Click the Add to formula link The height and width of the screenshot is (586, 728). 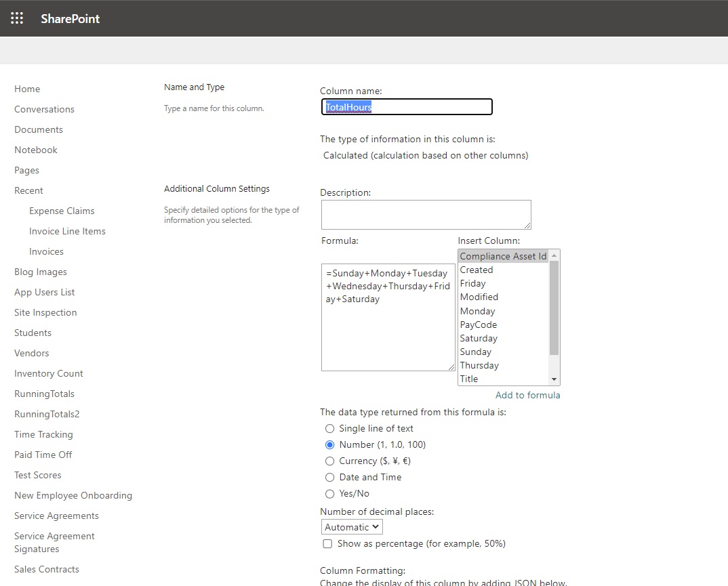pos(527,395)
